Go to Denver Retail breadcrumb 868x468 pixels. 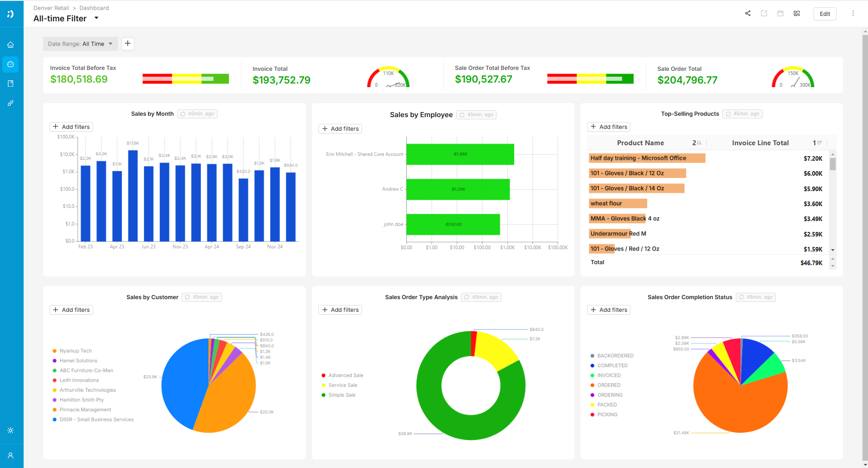[x=51, y=8]
